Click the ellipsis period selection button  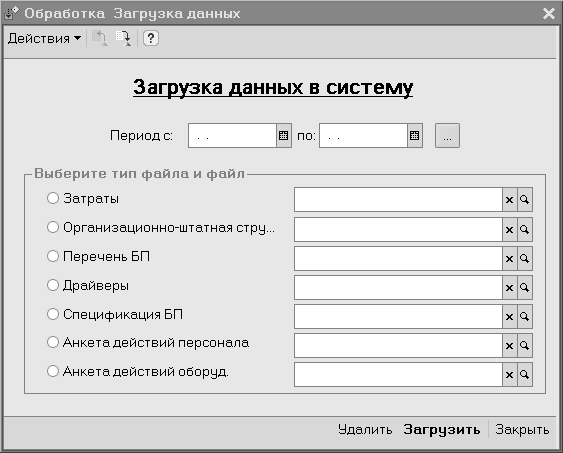tap(447, 136)
